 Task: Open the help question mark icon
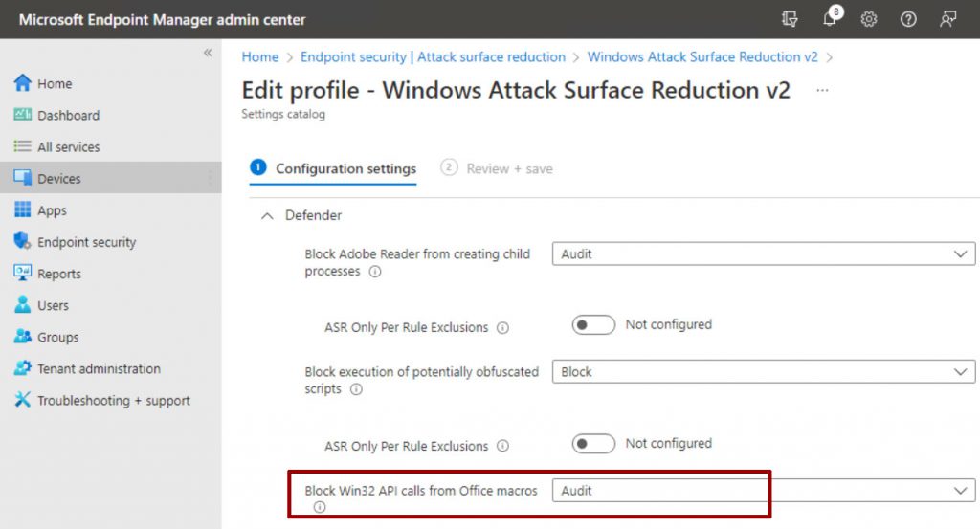908,19
